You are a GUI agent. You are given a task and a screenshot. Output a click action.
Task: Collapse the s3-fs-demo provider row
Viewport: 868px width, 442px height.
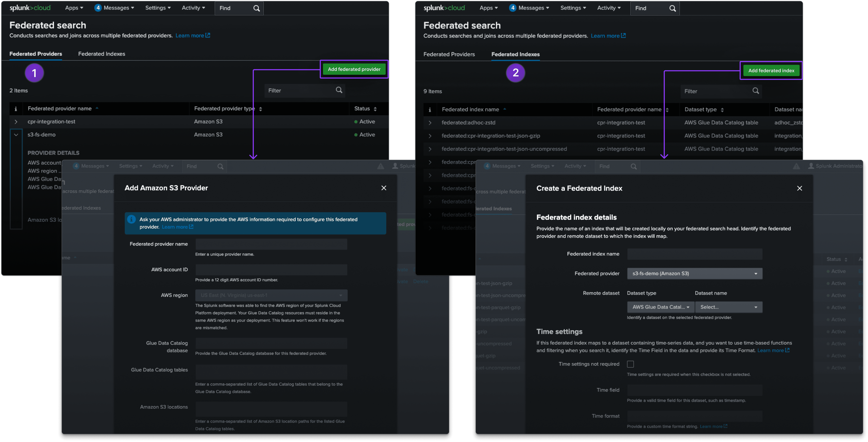point(16,135)
